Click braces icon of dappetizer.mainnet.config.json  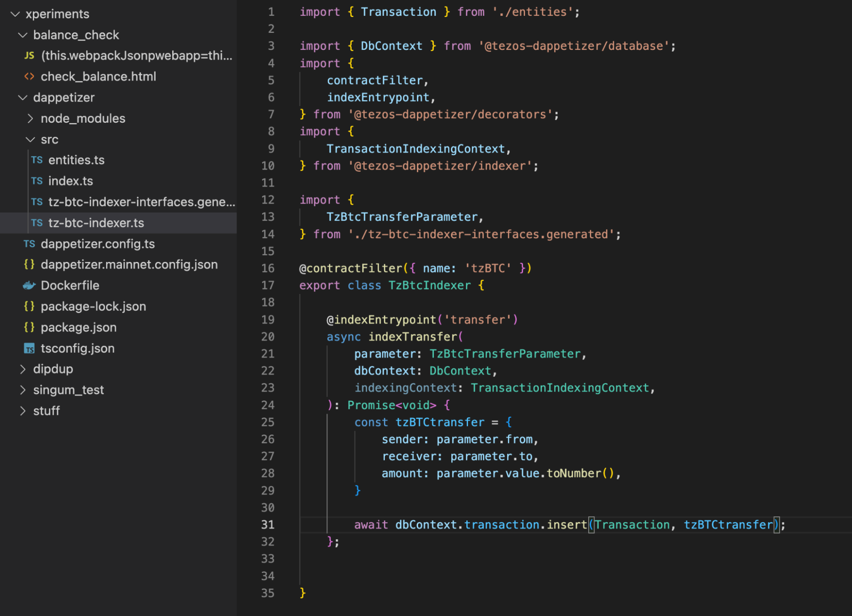[29, 265]
